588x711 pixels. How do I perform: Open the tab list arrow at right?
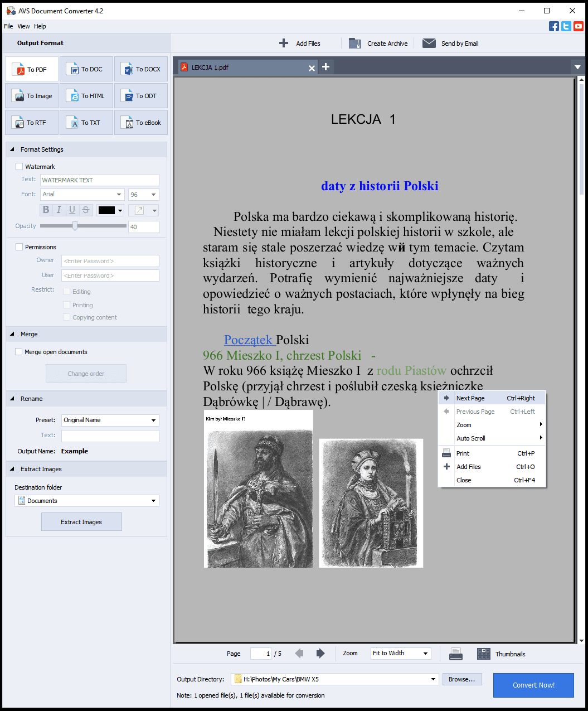tap(577, 67)
